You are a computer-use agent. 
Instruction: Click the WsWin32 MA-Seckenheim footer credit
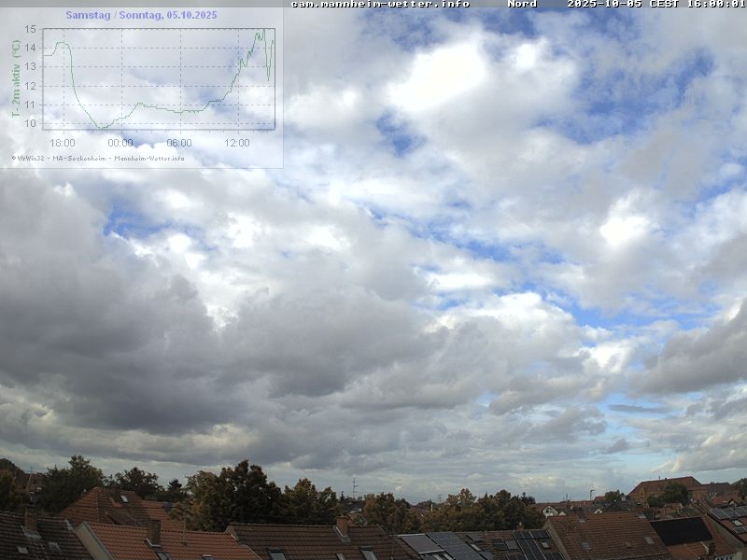(98, 158)
